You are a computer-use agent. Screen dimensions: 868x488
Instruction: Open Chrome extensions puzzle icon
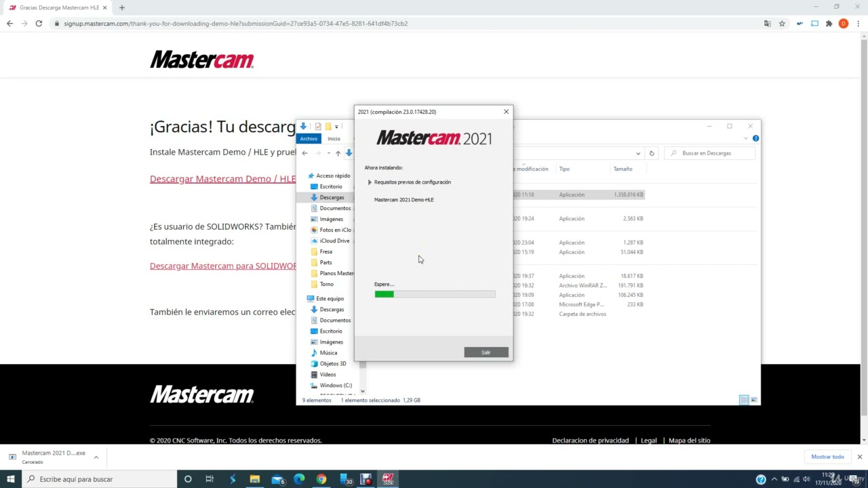coord(829,23)
